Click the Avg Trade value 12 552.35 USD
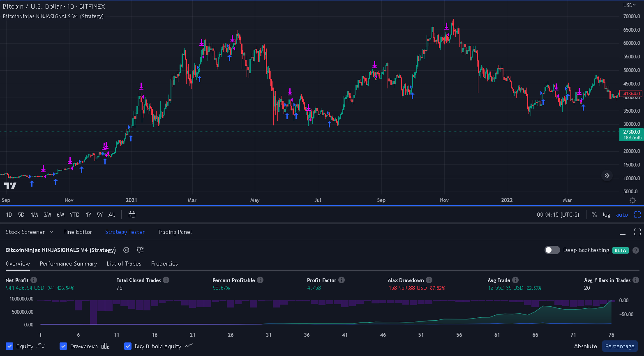Viewport: 644px width, 356px height. [506, 288]
